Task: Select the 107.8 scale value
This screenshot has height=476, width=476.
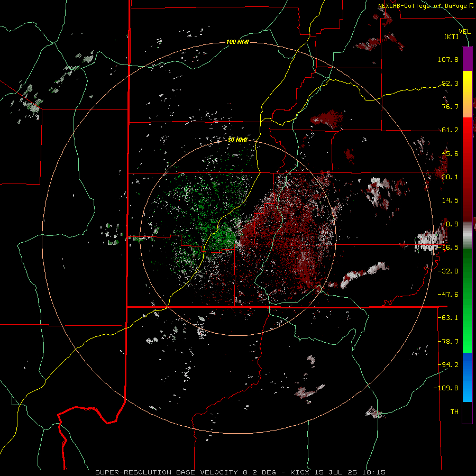Action: pyautogui.click(x=448, y=59)
